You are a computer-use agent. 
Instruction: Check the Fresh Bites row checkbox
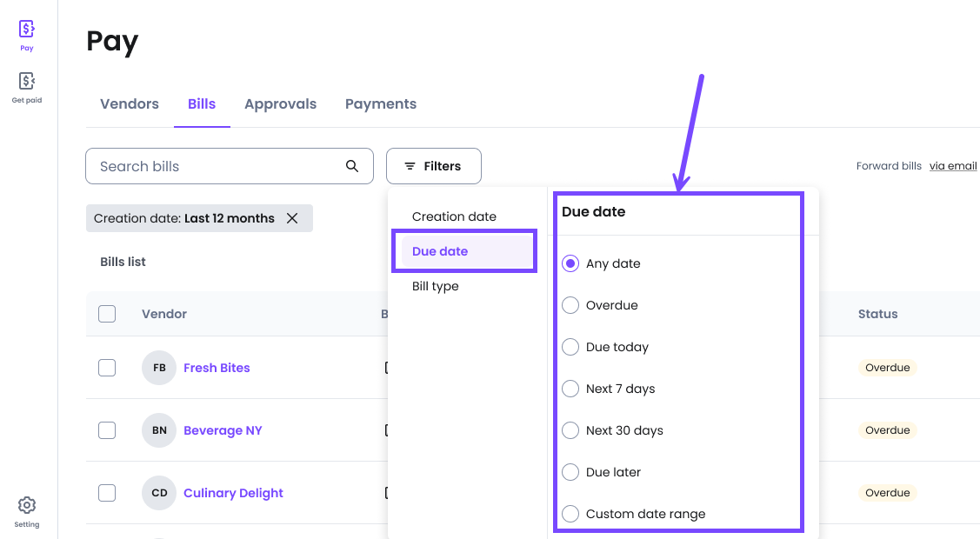107,368
